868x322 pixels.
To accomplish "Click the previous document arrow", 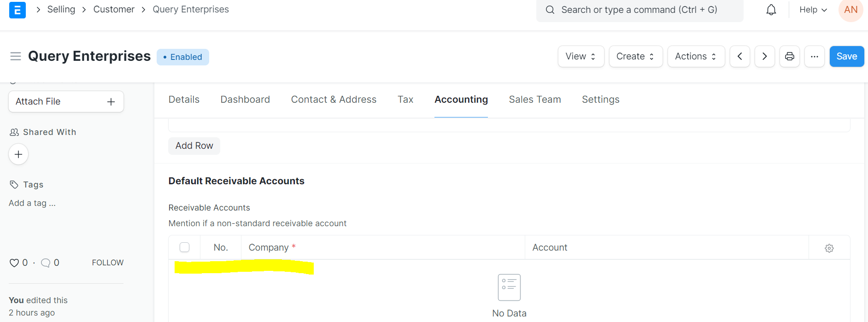I will tap(739, 56).
